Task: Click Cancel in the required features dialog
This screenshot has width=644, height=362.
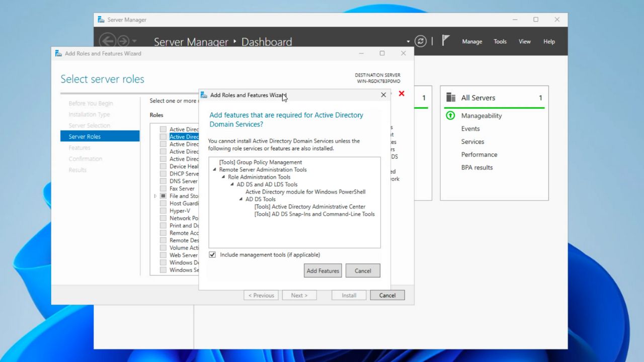Action: click(x=363, y=270)
